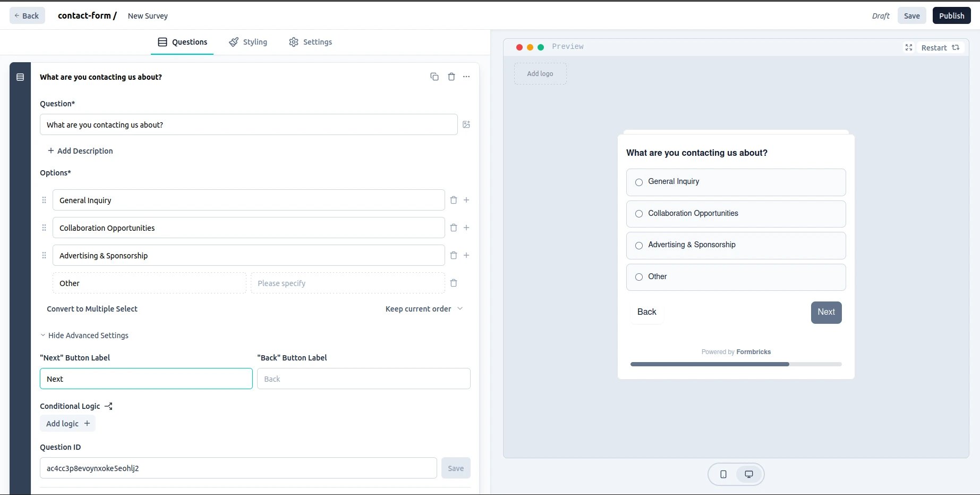Collapse Hide Advanced Settings
The width and height of the screenshot is (980, 495).
tap(84, 335)
